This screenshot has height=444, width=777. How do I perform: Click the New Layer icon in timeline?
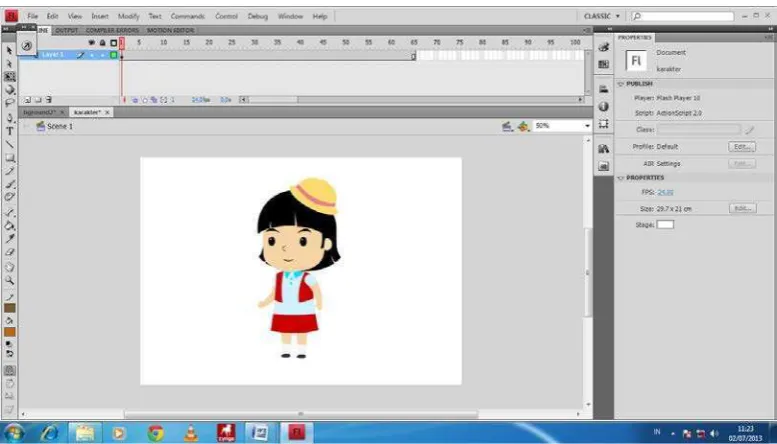tap(27, 100)
